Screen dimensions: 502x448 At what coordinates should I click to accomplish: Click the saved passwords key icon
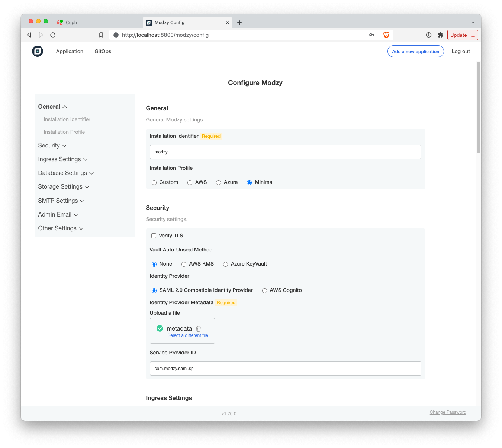[x=372, y=35]
